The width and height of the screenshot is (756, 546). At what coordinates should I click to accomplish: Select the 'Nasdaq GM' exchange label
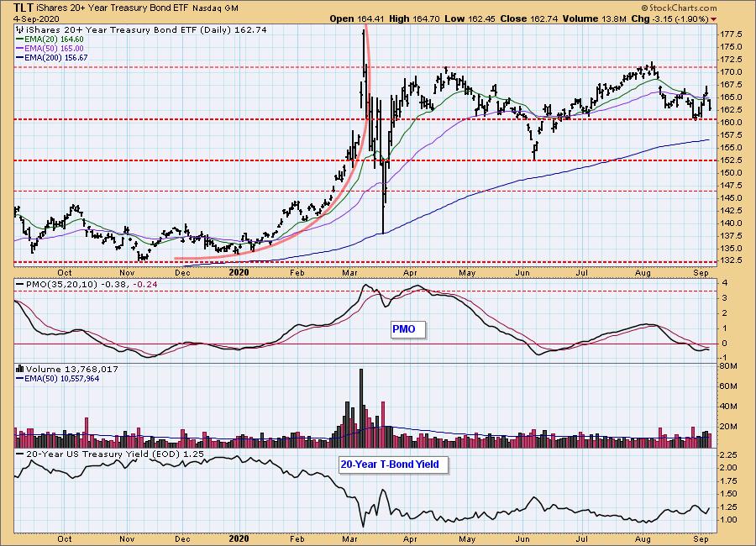(x=215, y=8)
